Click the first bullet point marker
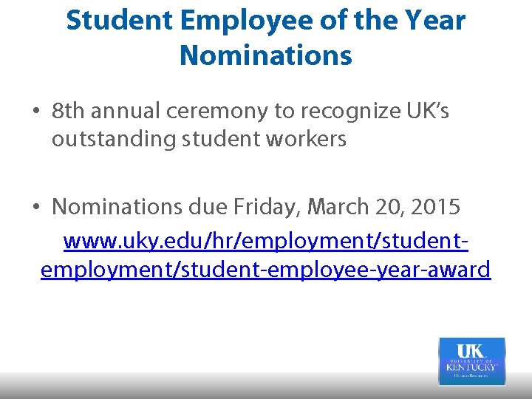Viewport: 532px width, 399px height. (35, 112)
